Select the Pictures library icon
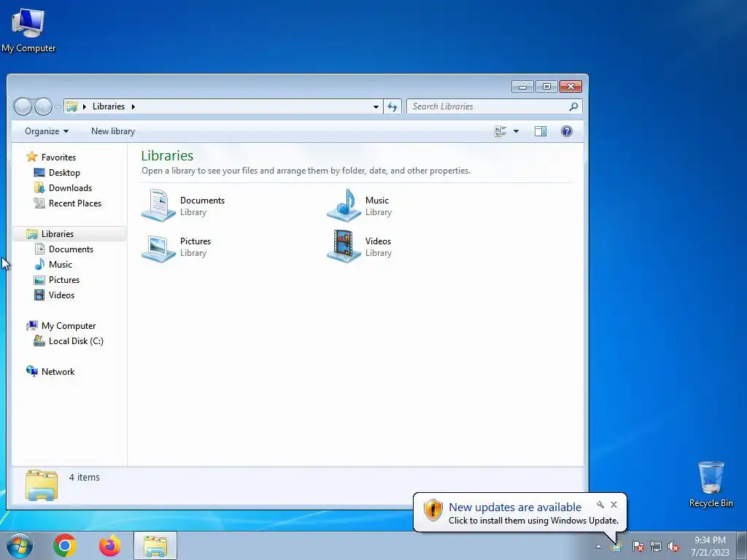The height and width of the screenshot is (560, 747). [159, 247]
